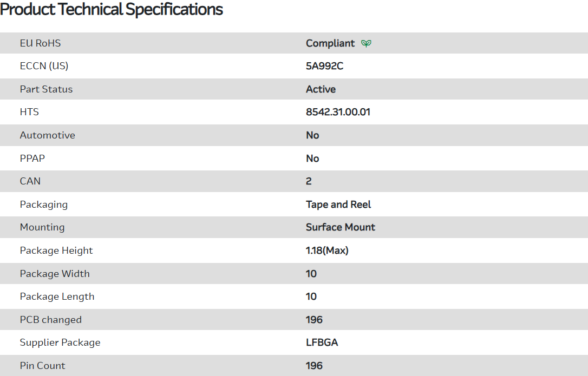This screenshot has width=588, height=376.
Task: Click the Package Width label
Action: click(x=55, y=274)
